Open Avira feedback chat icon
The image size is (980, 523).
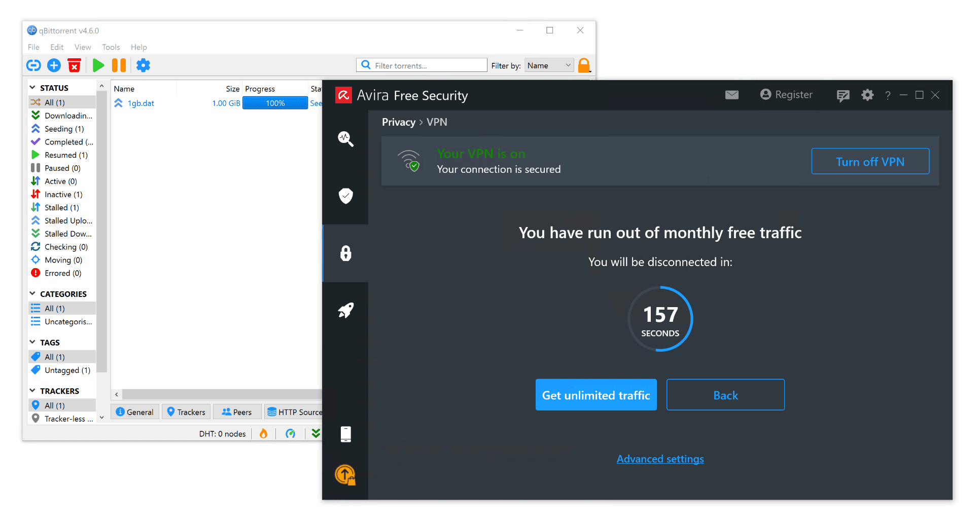[x=843, y=96]
